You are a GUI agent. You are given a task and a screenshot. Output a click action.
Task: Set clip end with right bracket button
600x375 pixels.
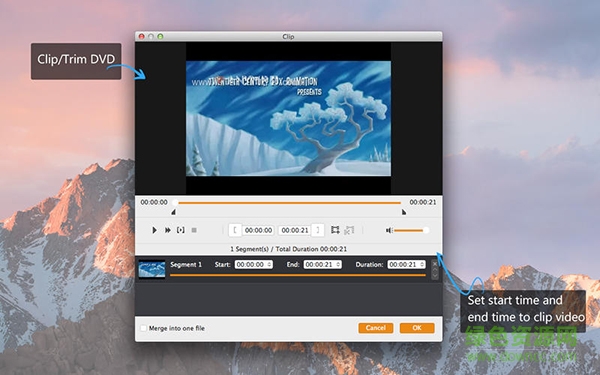coord(318,230)
